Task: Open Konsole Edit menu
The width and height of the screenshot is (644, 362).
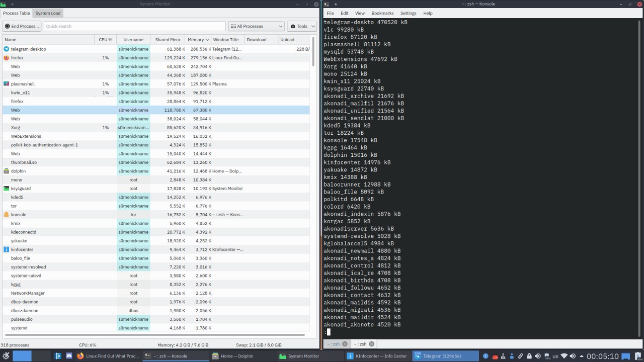Action: tap(345, 13)
